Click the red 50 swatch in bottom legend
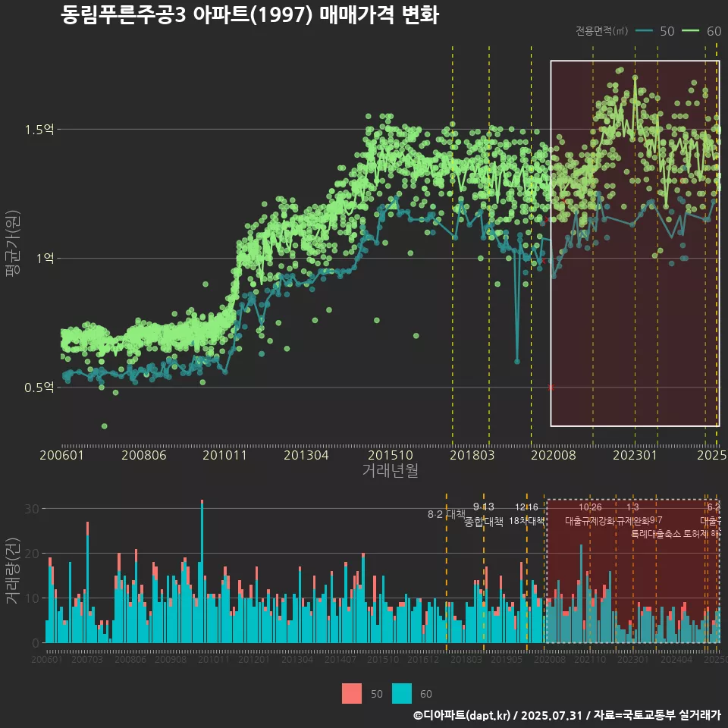728x728 pixels. click(x=352, y=694)
